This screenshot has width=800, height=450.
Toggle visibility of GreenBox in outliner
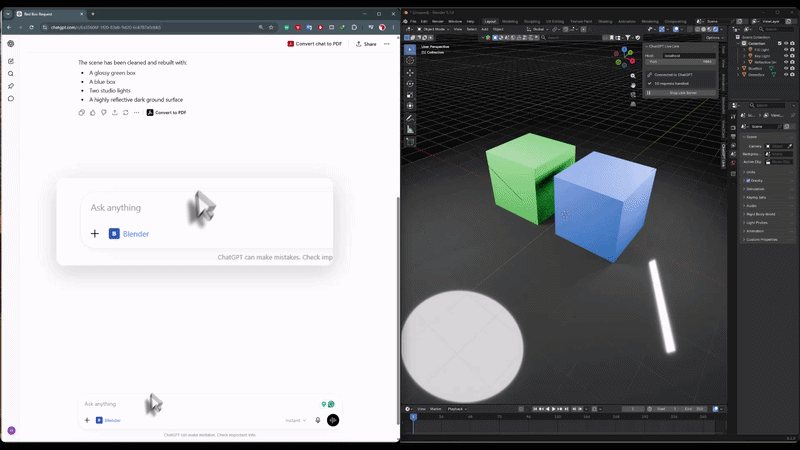coord(786,74)
